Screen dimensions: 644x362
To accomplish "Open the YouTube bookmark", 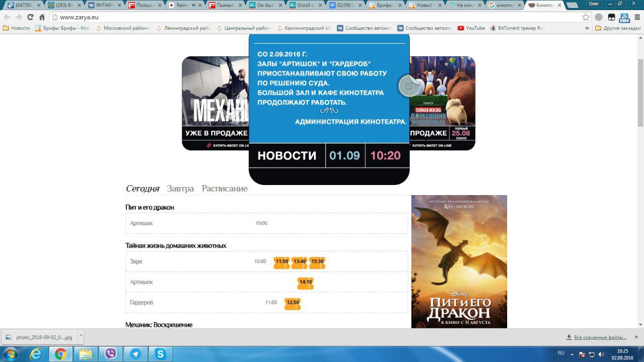I will point(471,28).
